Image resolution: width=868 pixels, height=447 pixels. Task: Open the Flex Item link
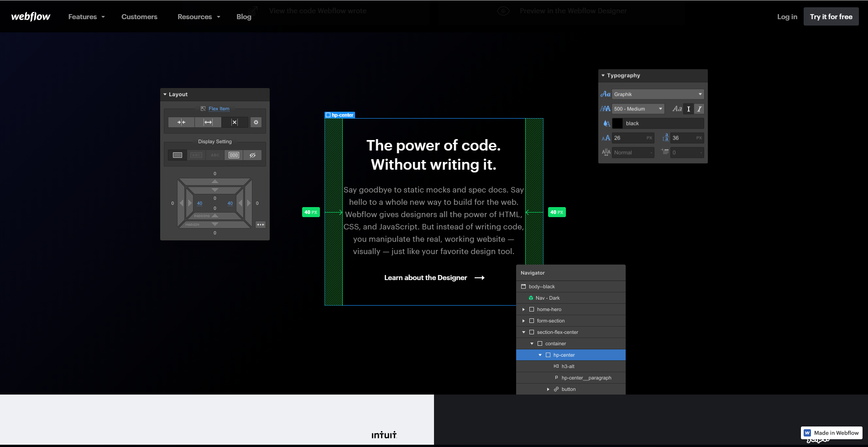click(x=219, y=109)
